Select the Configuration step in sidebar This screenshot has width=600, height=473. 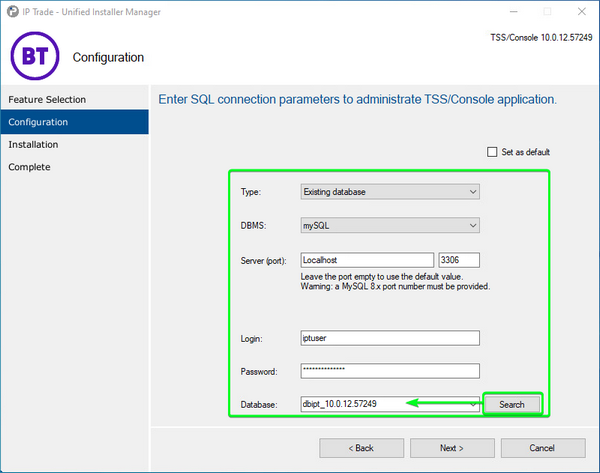click(x=75, y=122)
